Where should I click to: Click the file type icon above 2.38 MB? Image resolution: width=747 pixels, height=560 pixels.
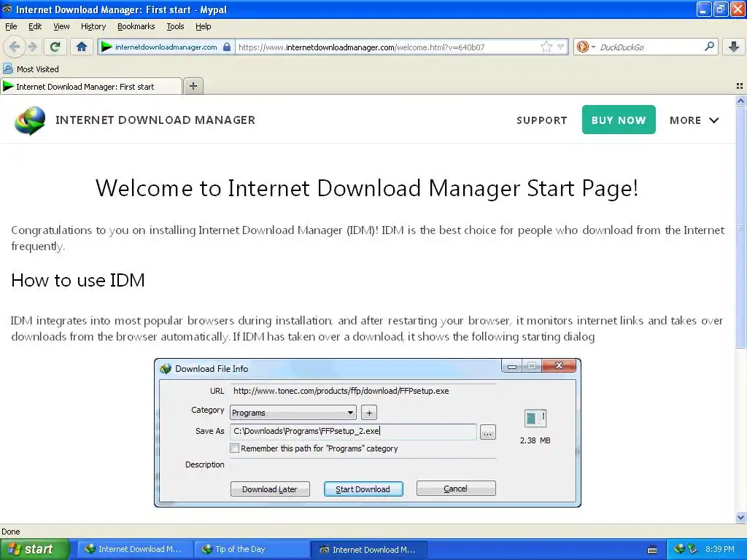[x=535, y=418]
